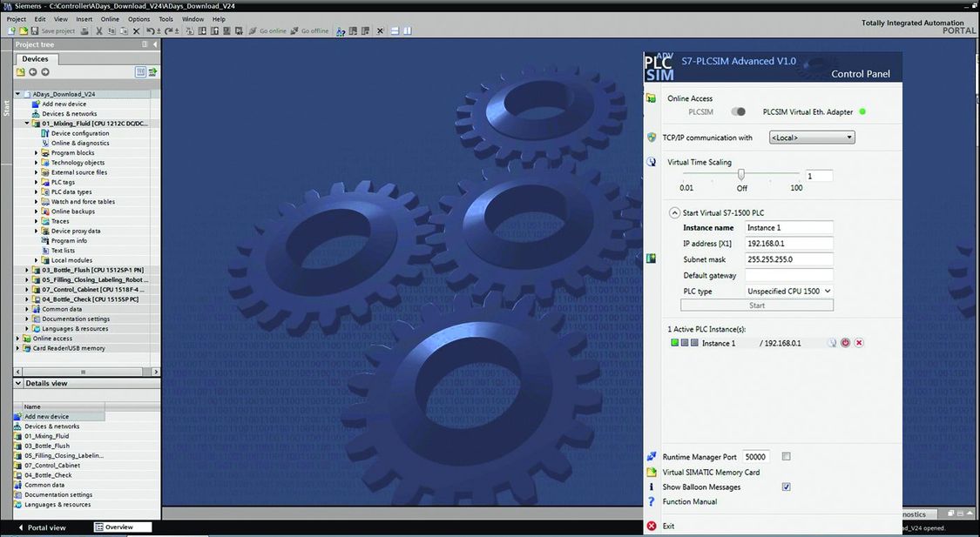Click the redo arrow icon

(x=169, y=30)
